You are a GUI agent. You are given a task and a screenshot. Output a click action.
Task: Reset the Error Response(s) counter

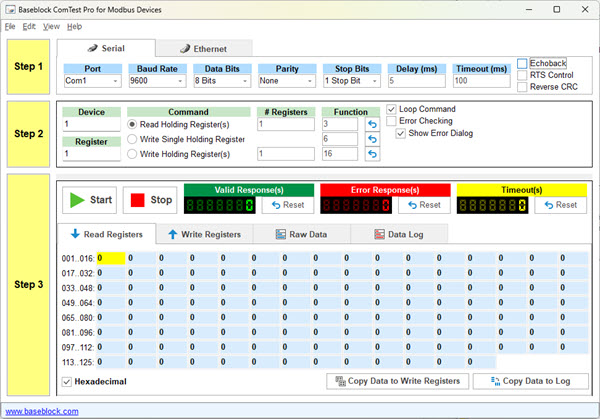coord(423,205)
